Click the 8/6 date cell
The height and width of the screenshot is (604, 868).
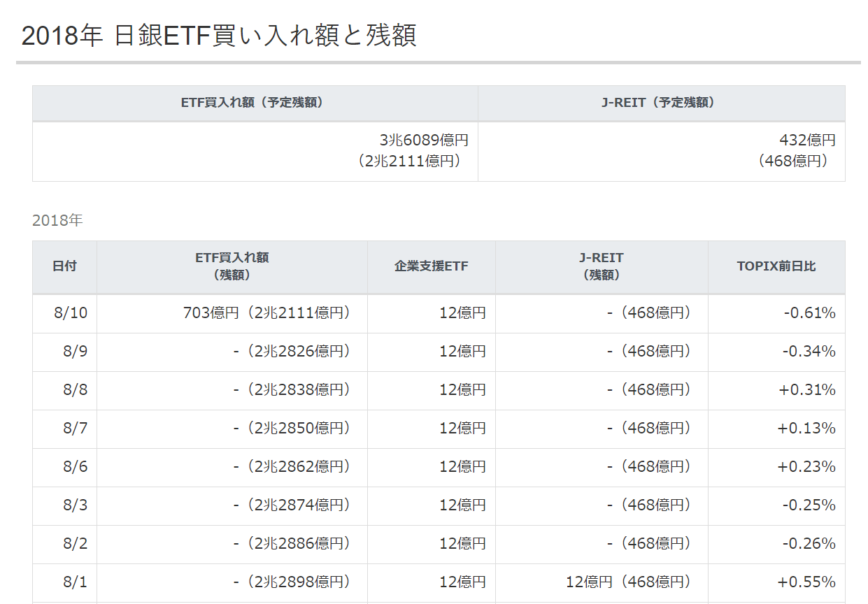[75, 466]
